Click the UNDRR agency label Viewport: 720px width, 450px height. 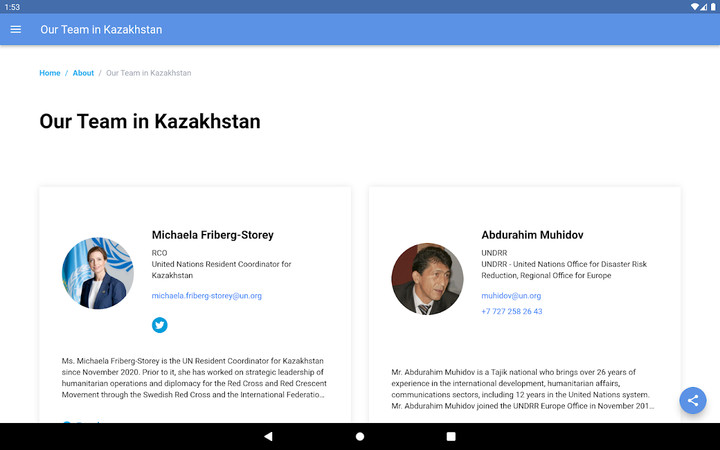494,253
